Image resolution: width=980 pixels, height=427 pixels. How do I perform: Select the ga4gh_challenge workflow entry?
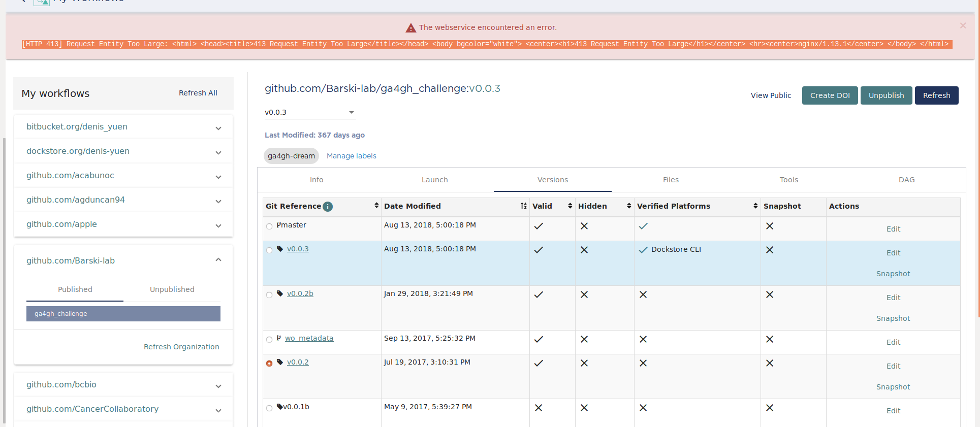(123, 314)
